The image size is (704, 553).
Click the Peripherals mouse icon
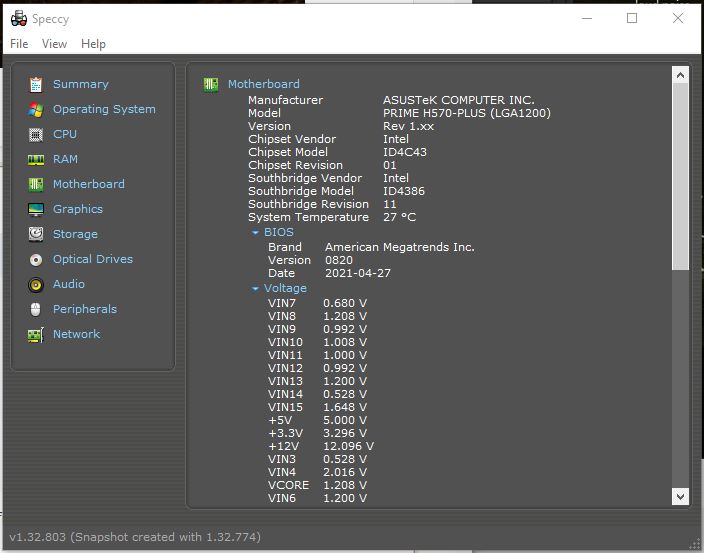(36, 309)
